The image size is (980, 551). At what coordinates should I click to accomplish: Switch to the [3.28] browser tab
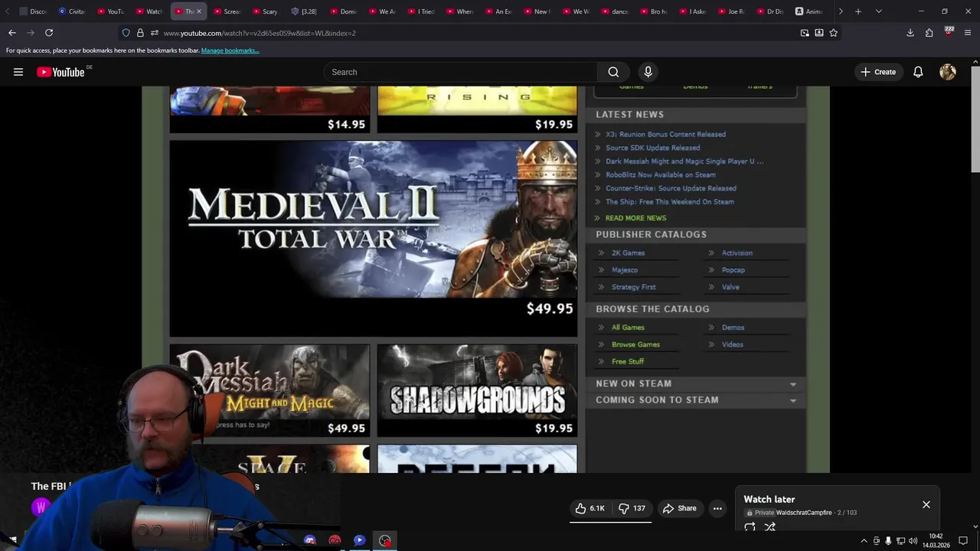[x=304, y=11]
